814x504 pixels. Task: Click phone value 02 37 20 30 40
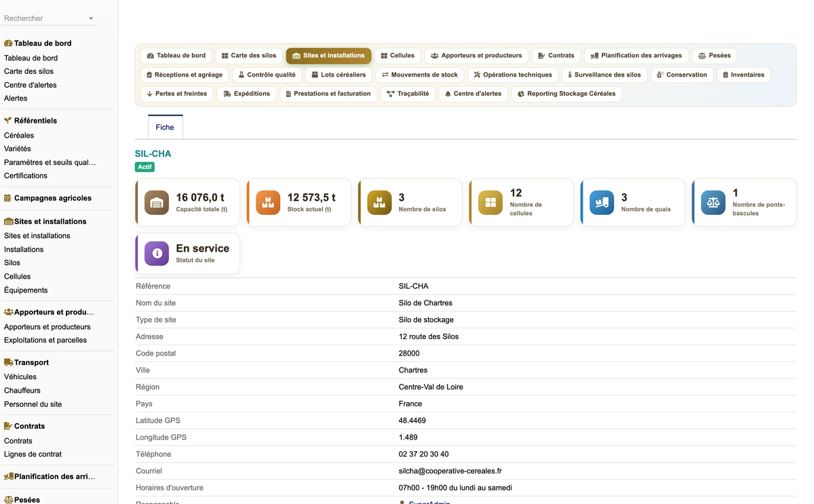423,454
